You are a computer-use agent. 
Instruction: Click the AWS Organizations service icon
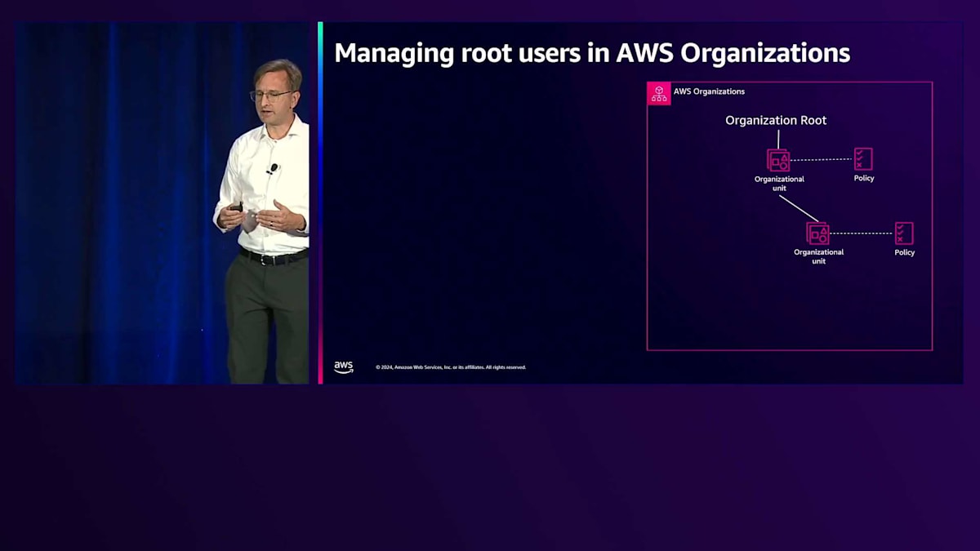[x=659, y=93]
